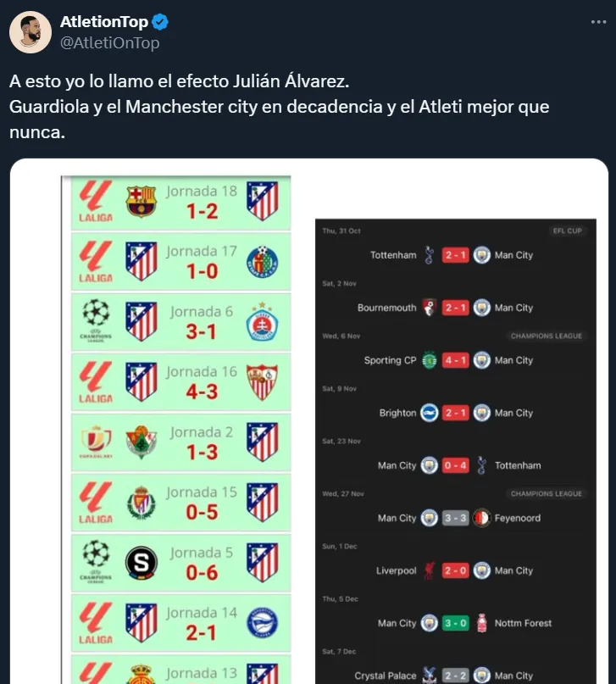The width and height of the screenshot is (616, 684).
Task: Open the AtletionTop display name link
Action: pyautogui.click(x=103, y=22)
